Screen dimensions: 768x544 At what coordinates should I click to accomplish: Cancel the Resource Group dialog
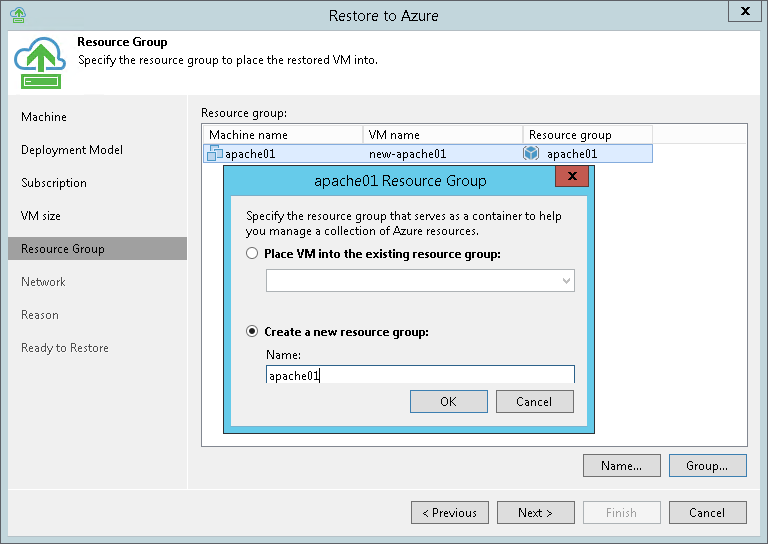pos(534,401)
